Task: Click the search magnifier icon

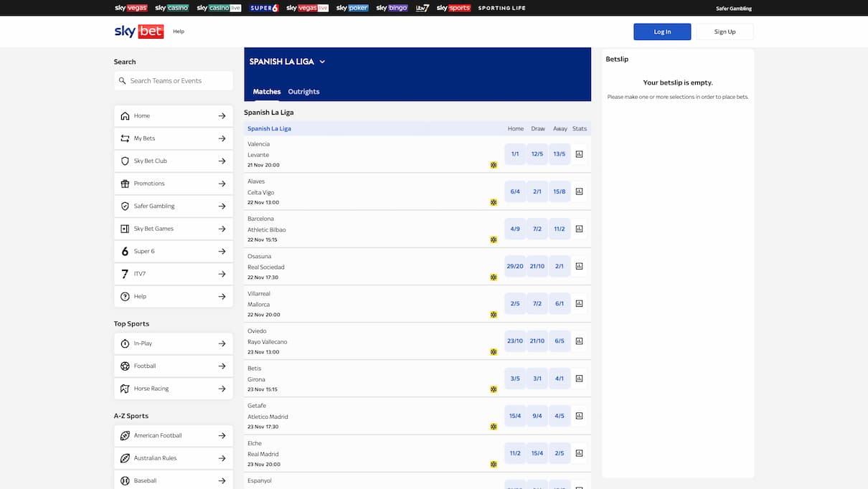Action: click(x=123, y=81)
